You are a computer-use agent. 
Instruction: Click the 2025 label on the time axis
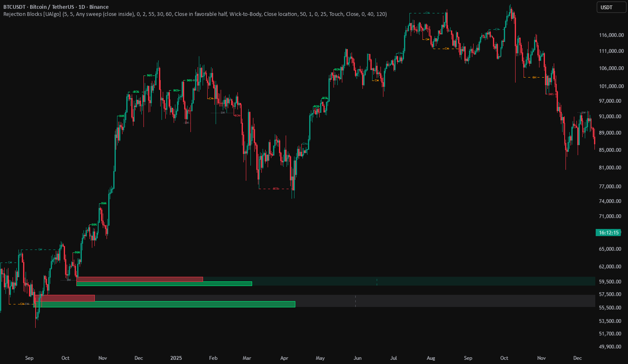[x=176, y=358]
